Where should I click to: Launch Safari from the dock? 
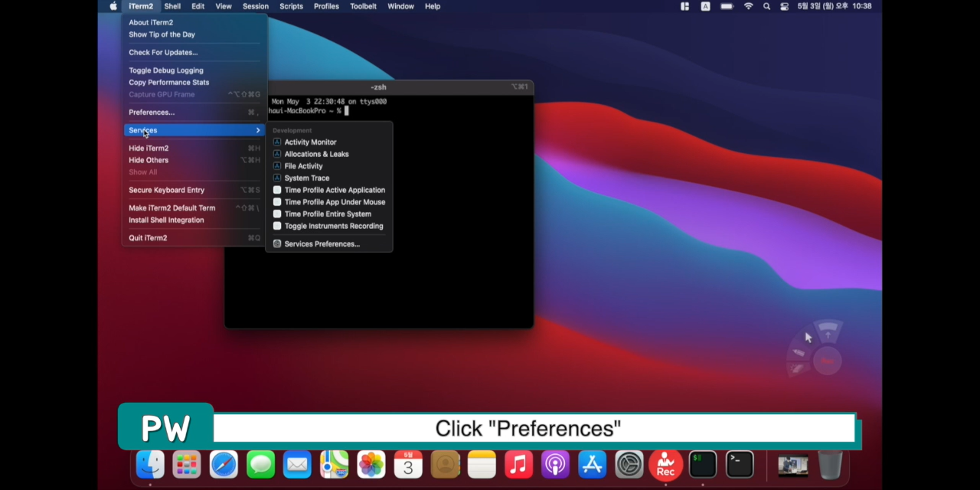click(x=224, y=464)
